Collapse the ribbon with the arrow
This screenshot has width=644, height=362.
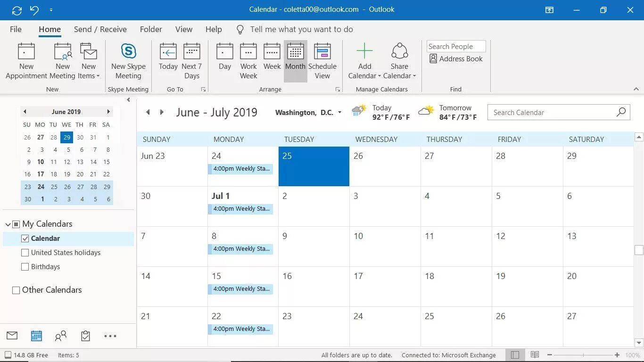[636, 89]
